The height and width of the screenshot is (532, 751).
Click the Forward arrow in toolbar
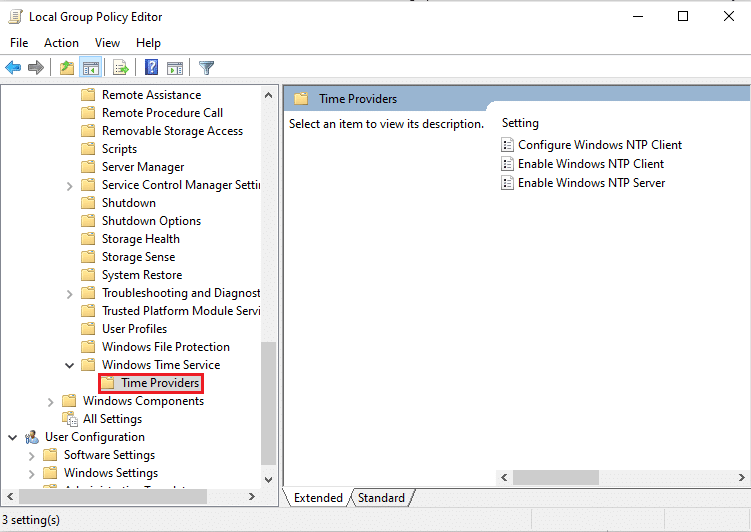[36, 68]
